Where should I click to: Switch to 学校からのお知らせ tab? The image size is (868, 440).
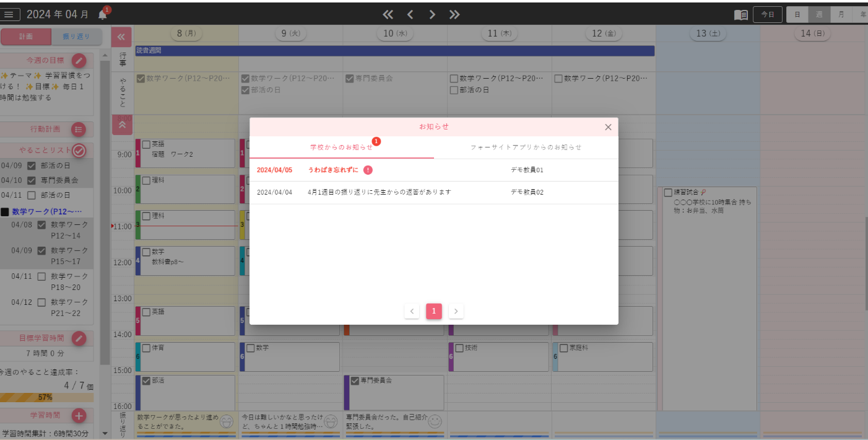tap(342, 147)
